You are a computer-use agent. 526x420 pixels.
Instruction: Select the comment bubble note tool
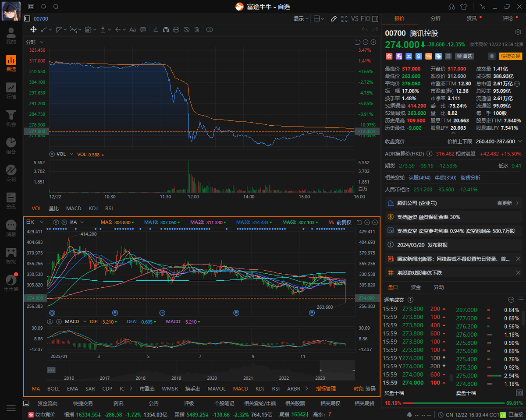coord(143,29)
